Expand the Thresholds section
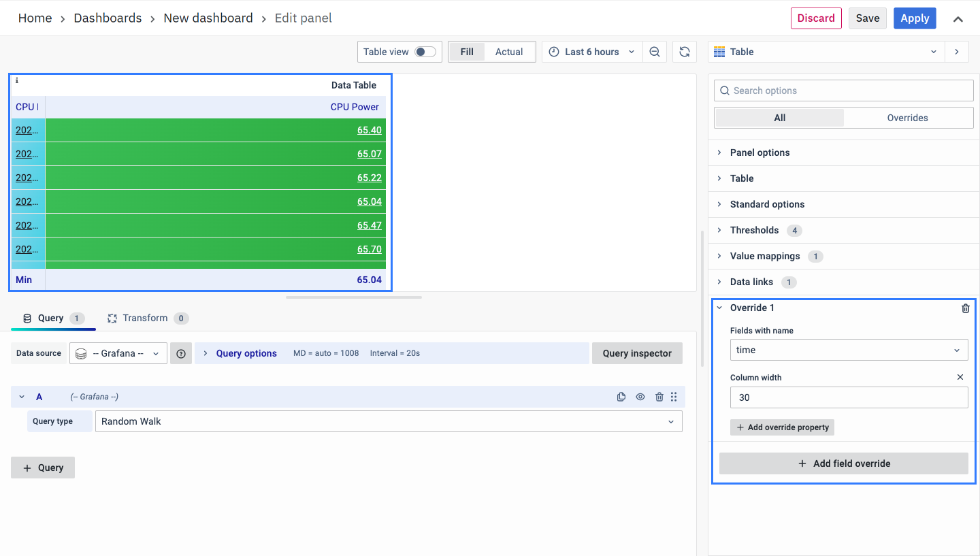 pyautogui.click(x=754, y=230)
